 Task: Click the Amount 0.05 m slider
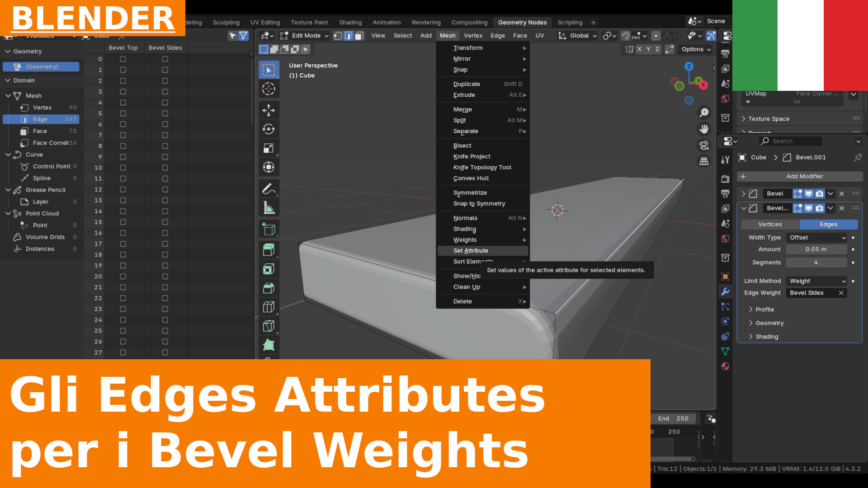(816, 249)
